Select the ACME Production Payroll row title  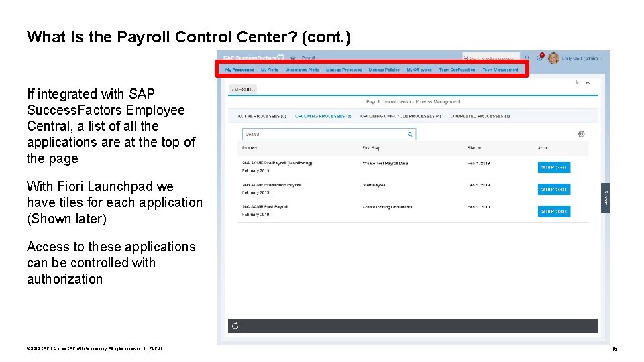click(272, 185)
